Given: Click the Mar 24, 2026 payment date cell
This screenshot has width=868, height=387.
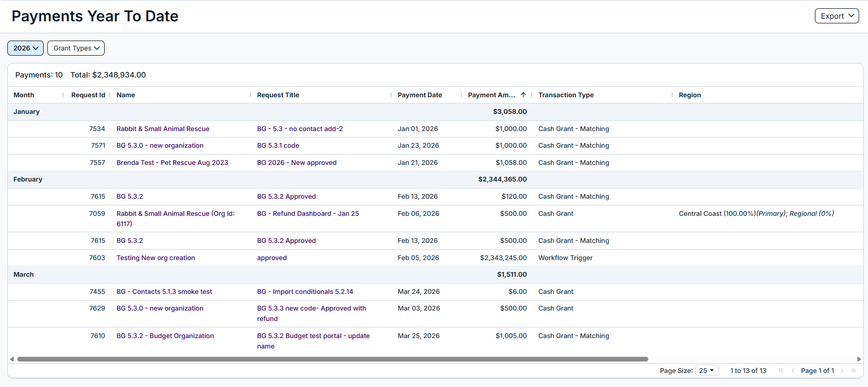Looking at the screenshot, I should coord(419,291).
